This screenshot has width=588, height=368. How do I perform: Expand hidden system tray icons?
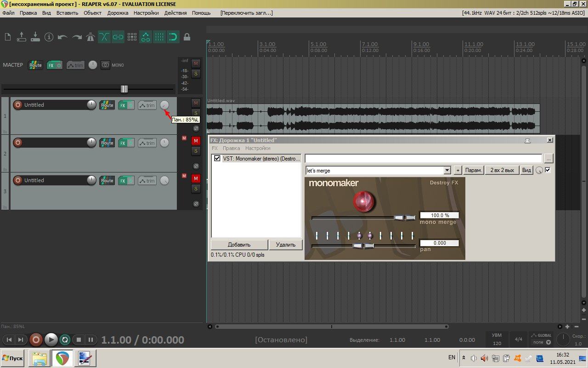click(464, 358)
